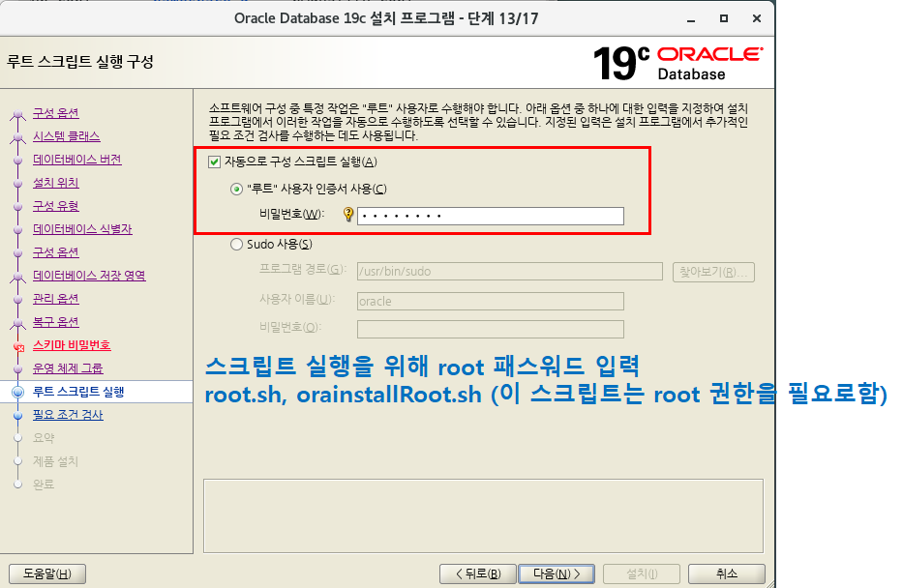
Task: Minimize the Oracle installer window
Action: (x=691, y=19)
